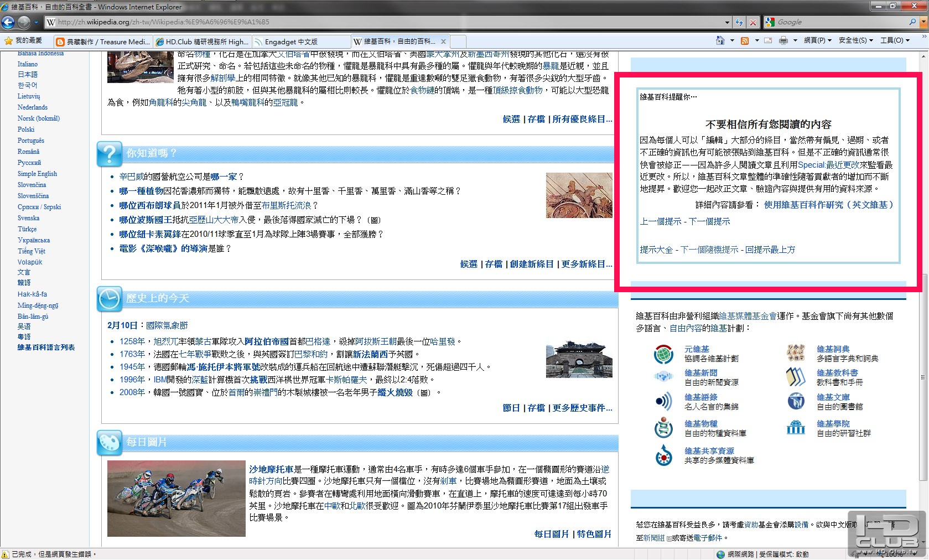The image size is (929, 560).
Task: Click the Wikiversity logo icon
Action: click(796, 428)
